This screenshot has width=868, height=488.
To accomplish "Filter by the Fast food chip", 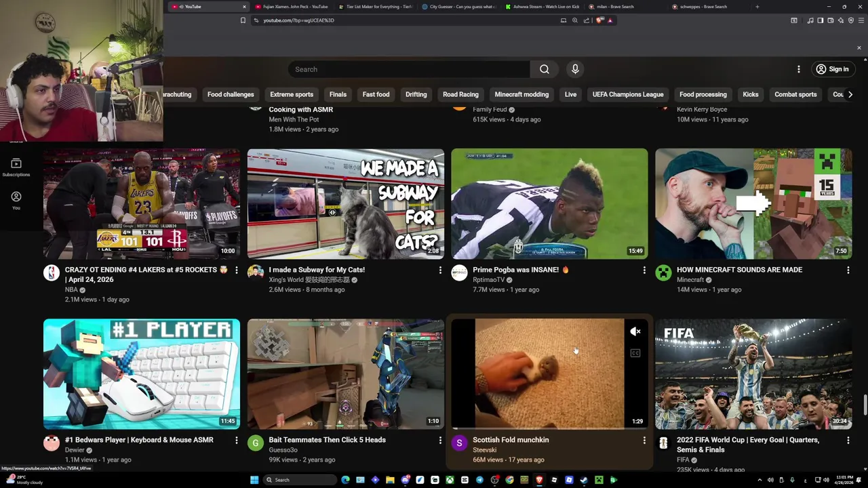I will (376, 94).
